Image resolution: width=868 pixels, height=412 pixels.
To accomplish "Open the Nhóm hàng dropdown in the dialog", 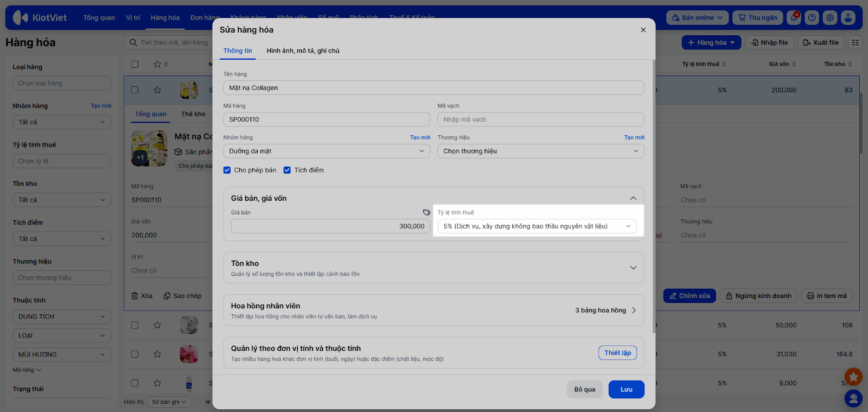I will 327,151.
